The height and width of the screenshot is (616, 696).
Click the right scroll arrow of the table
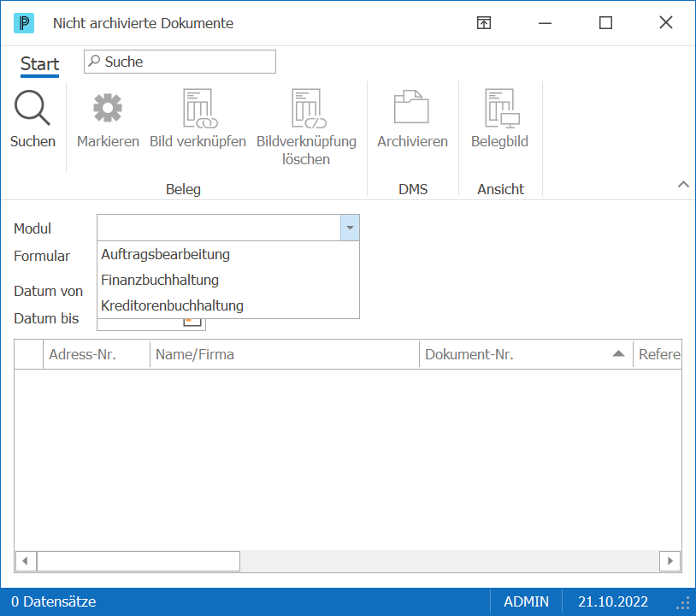click(669, 561)
